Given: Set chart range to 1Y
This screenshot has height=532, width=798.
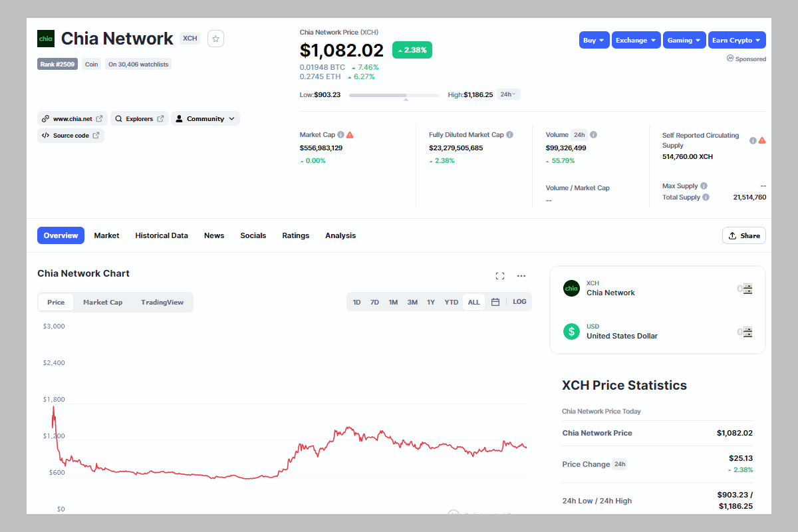Looking at the screenshot, I should click(431, 302).
